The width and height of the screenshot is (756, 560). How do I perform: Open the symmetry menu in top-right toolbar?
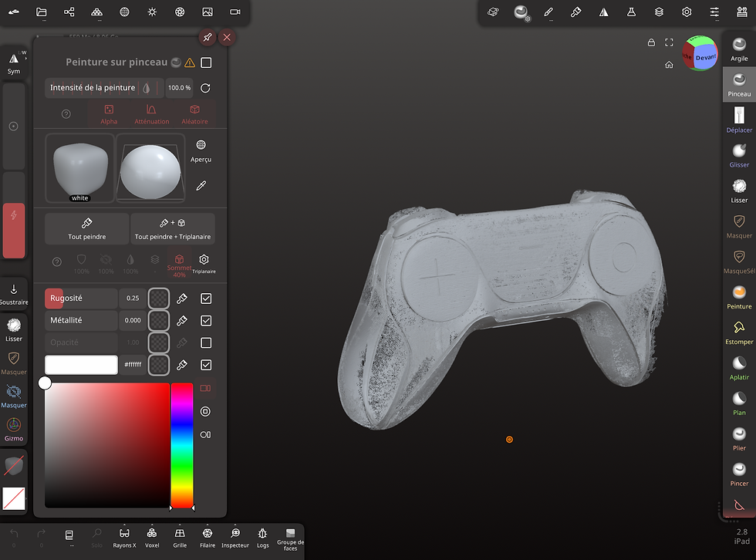coord(603,12)
